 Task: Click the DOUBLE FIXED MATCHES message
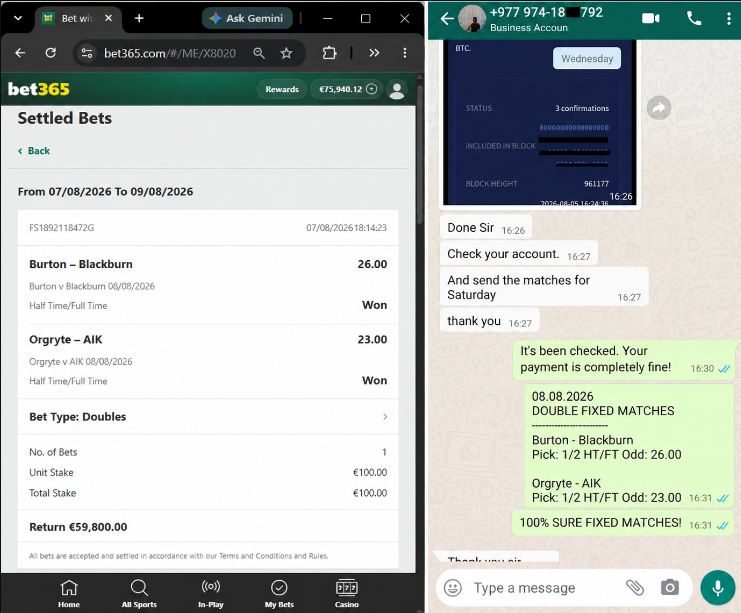point(630,447)
